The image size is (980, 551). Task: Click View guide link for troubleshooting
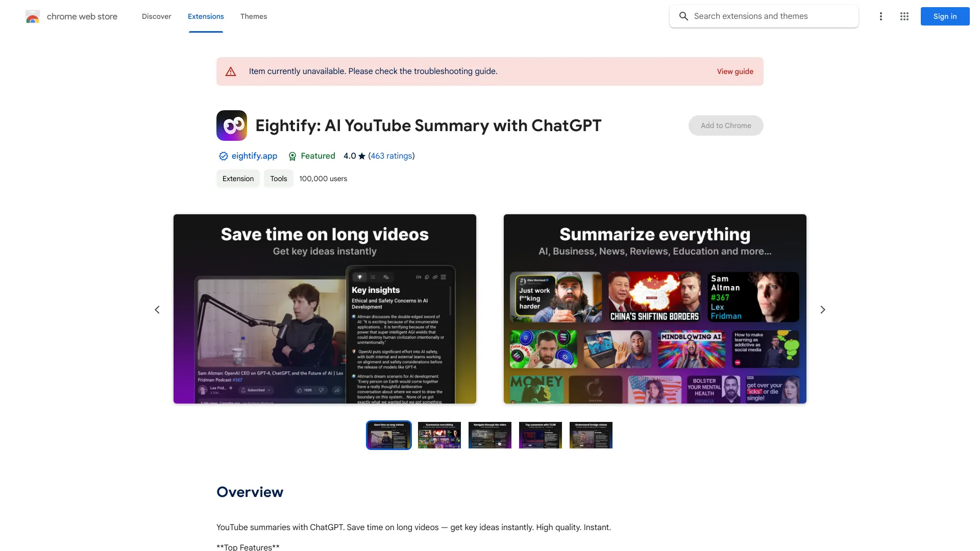735,71
